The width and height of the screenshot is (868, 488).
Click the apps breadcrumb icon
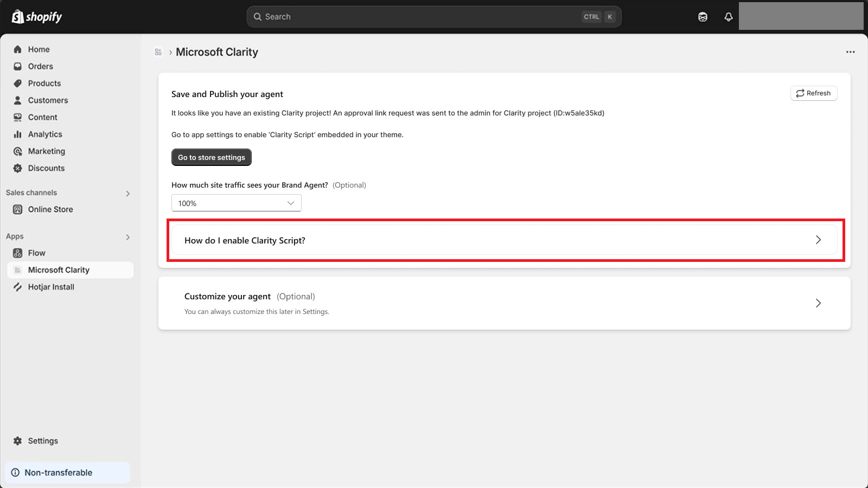pyautogui.click(x=158, y=52)
